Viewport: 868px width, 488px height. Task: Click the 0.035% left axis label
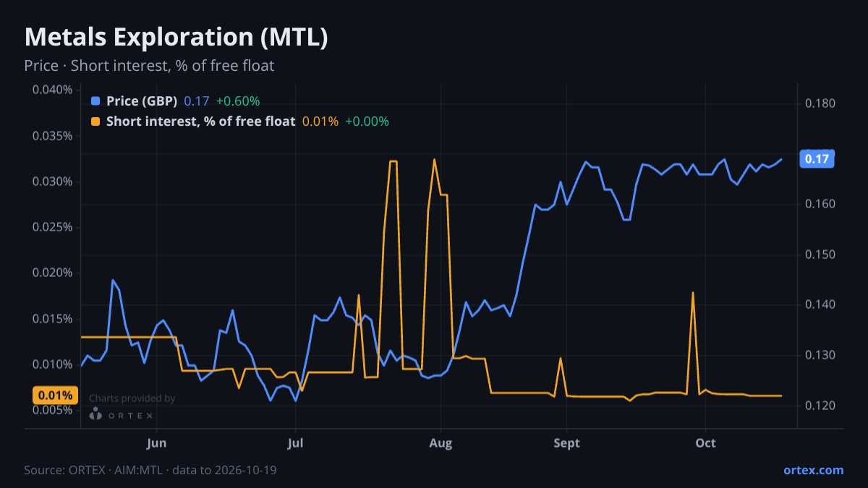(x=53, y=136)
